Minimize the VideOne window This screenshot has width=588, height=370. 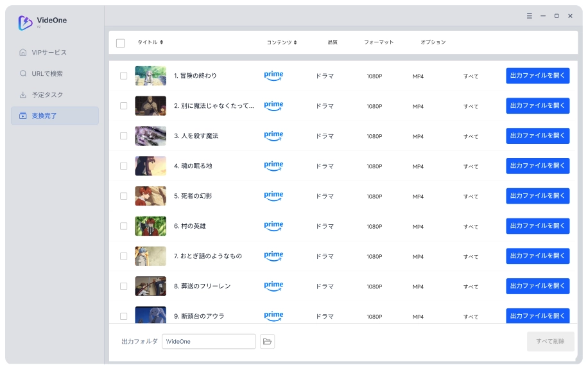click(542, 16)
